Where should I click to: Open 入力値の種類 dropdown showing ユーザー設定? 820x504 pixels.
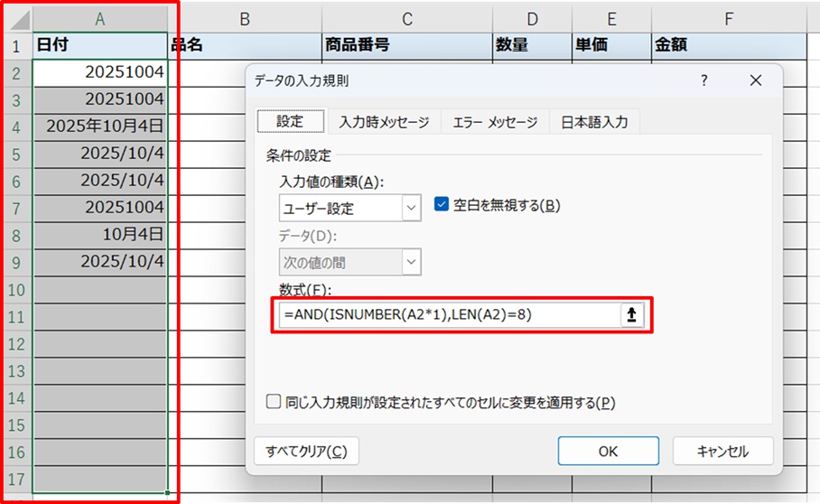click(x=350, y=209)
